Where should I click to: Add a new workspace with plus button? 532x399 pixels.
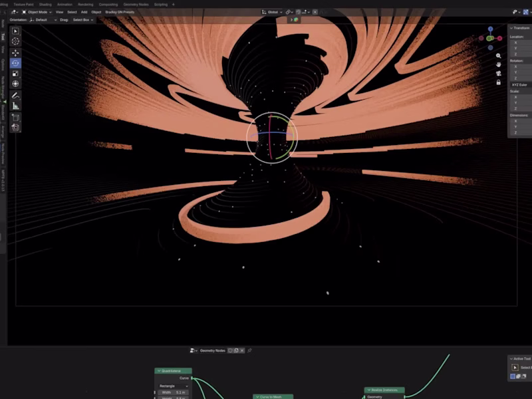[174, 5]
